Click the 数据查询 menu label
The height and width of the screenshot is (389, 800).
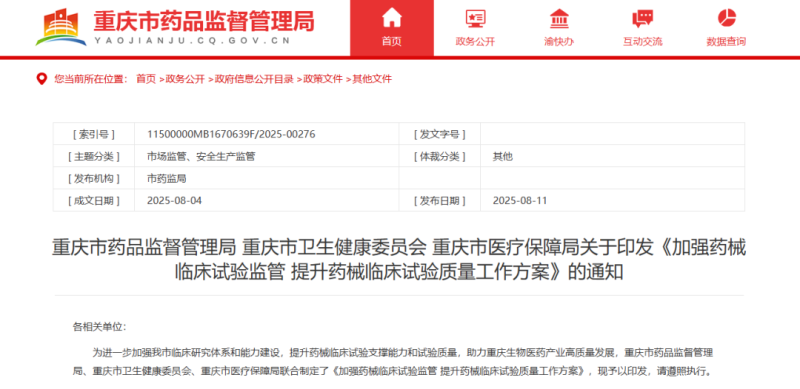(x=727, y=42)
